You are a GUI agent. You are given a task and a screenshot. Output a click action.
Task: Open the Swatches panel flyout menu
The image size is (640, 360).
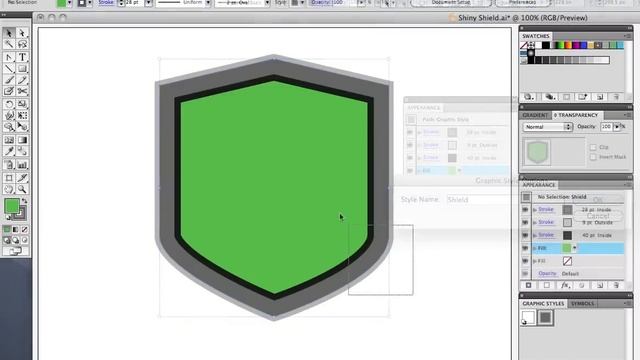tap(627, 36)
